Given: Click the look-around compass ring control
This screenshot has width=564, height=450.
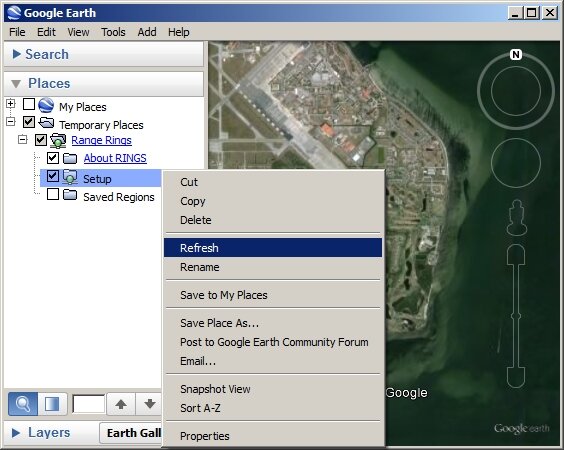Looking at the screenshot, I should [515, 91].
